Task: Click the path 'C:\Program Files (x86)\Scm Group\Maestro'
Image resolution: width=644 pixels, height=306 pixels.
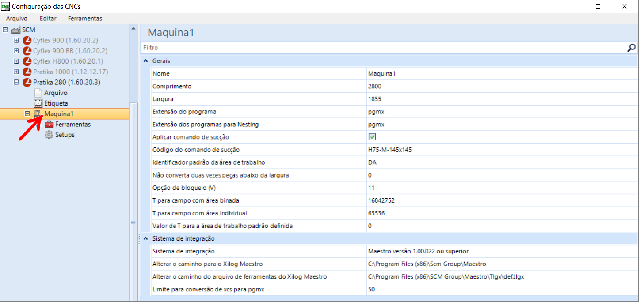Action: (x=427, y=264)
